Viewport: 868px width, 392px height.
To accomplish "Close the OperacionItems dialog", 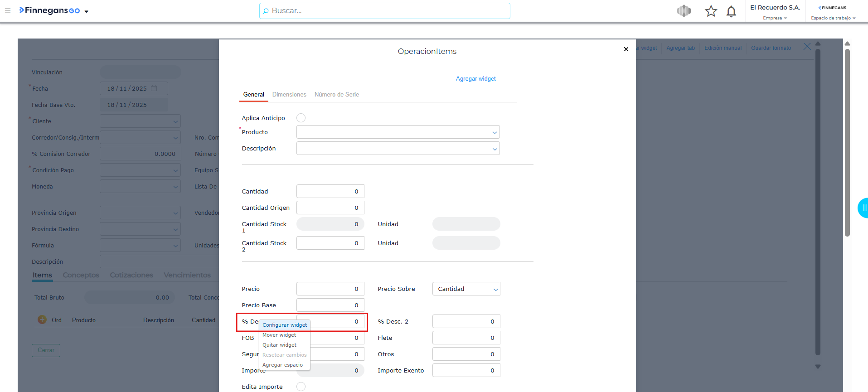I will 626,49.
